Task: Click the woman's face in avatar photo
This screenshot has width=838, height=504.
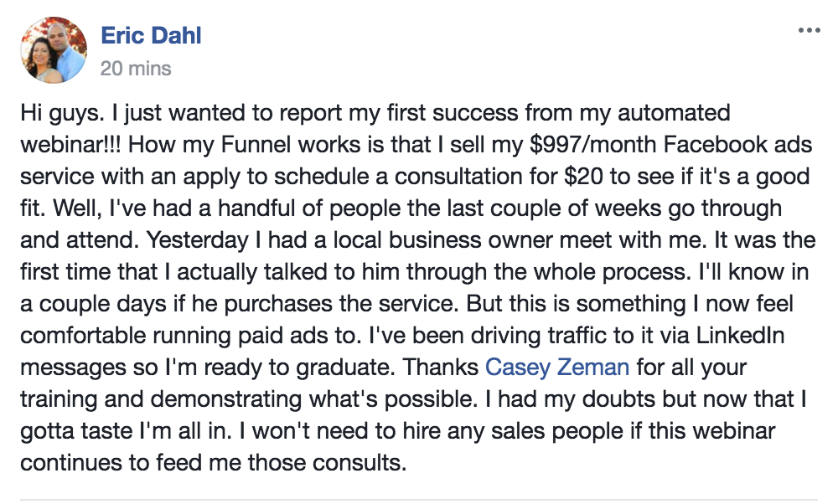Action: [x=41, y=54]
